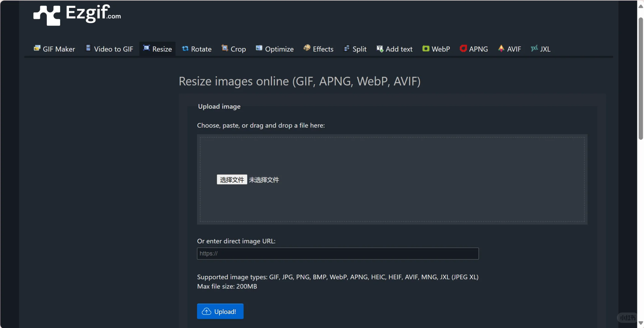Click the Optimize tool icon
Screen dimensions: 644x328
259,48
